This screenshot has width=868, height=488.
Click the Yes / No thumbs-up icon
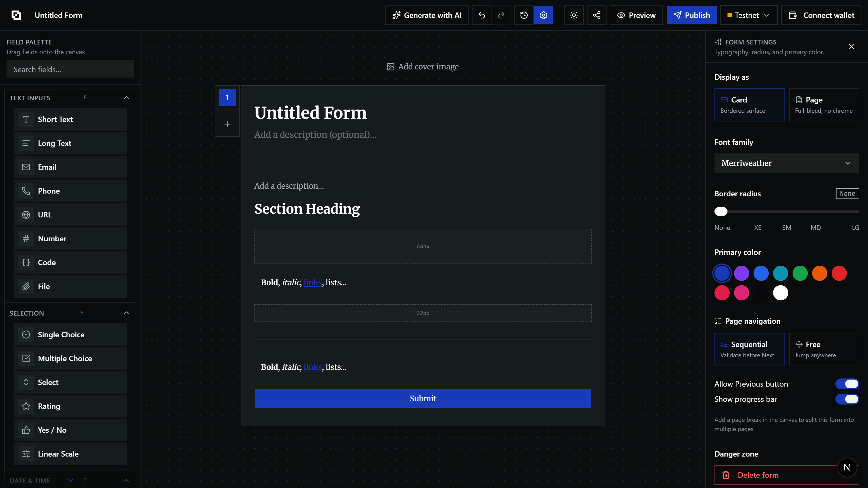pyautogui.click(x=26, y=430)
